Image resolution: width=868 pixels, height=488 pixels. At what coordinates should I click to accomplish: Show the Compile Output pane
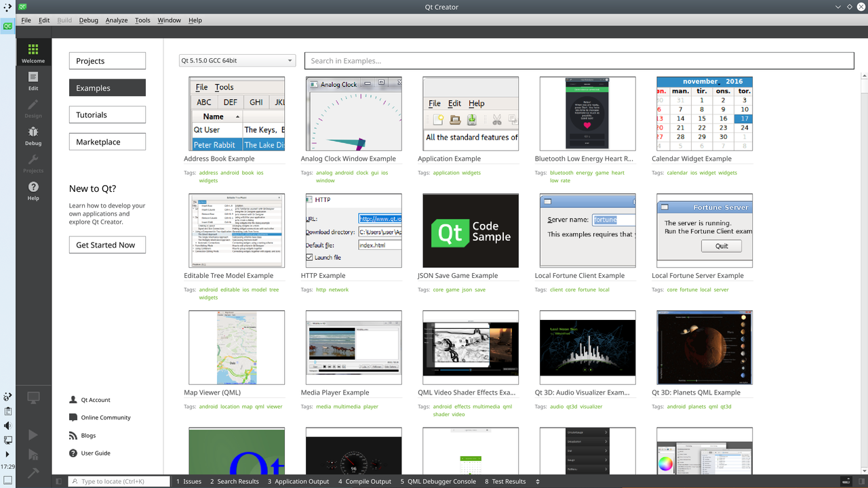(x=365, y=481)
